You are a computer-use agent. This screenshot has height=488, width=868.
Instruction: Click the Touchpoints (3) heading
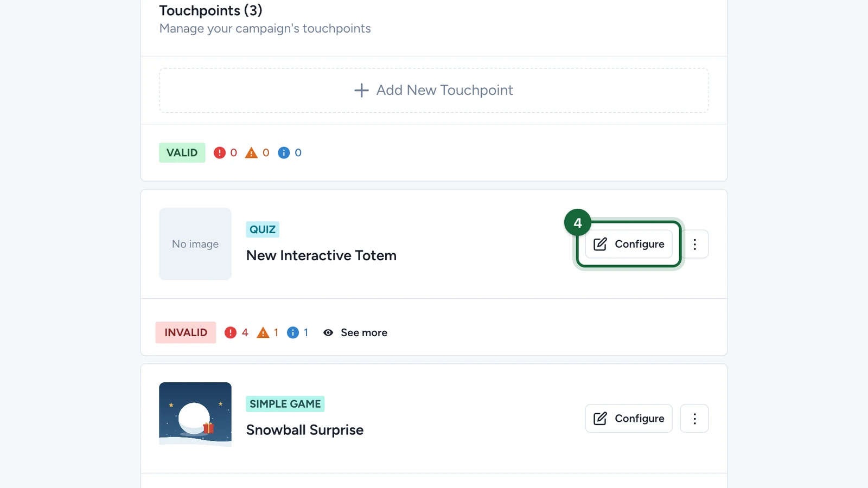(210, 11)
